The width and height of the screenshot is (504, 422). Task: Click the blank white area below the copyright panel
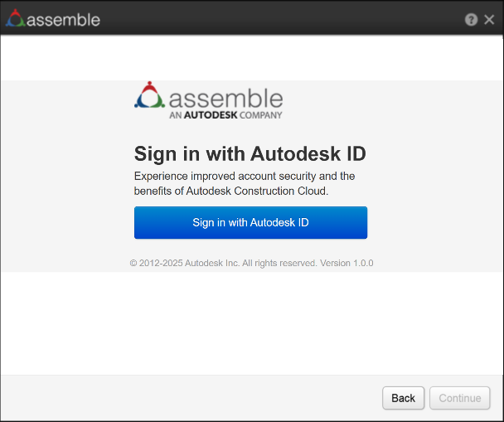252,323
